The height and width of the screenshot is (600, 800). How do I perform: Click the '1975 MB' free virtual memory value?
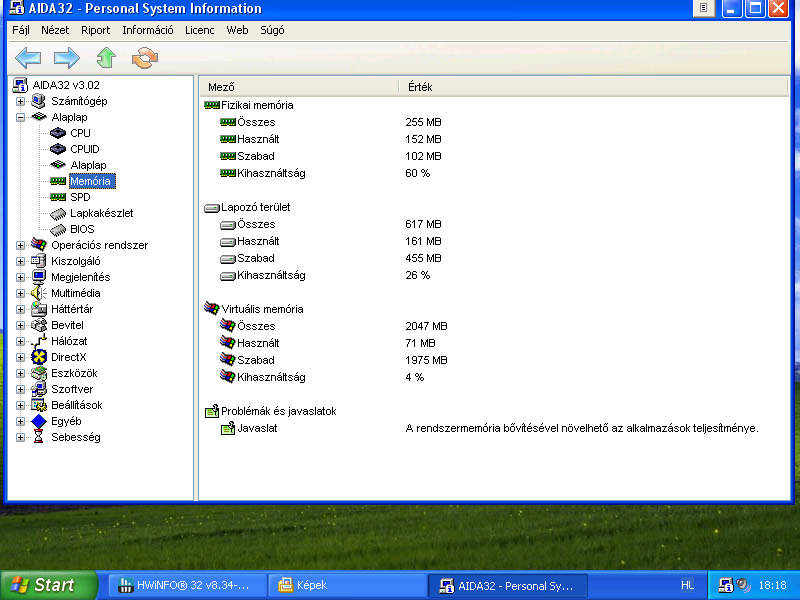click(x=426, y=360)
